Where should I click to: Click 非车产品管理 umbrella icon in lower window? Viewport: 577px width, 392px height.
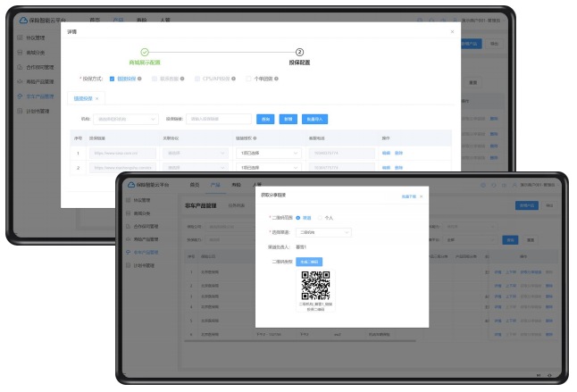coord(128,253)
